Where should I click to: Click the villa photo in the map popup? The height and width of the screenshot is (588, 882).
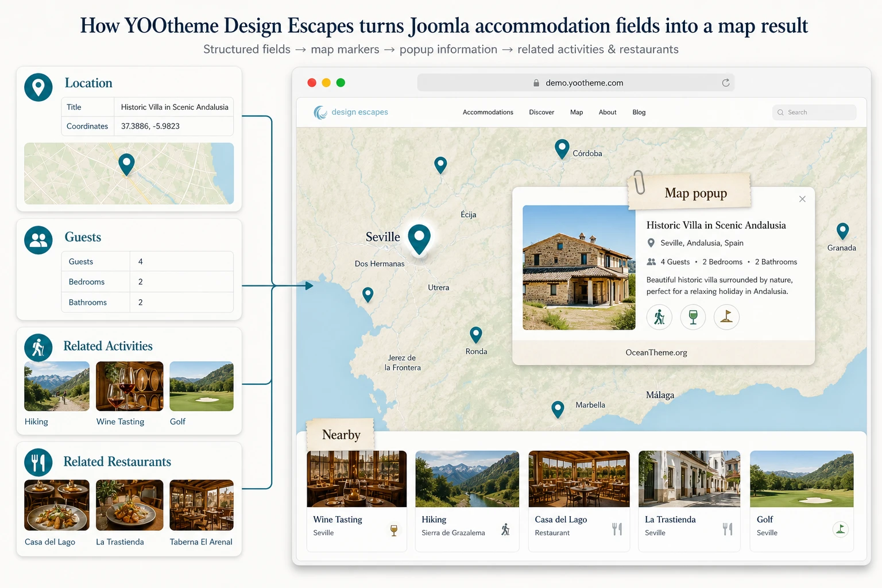[x=579, y=268]
